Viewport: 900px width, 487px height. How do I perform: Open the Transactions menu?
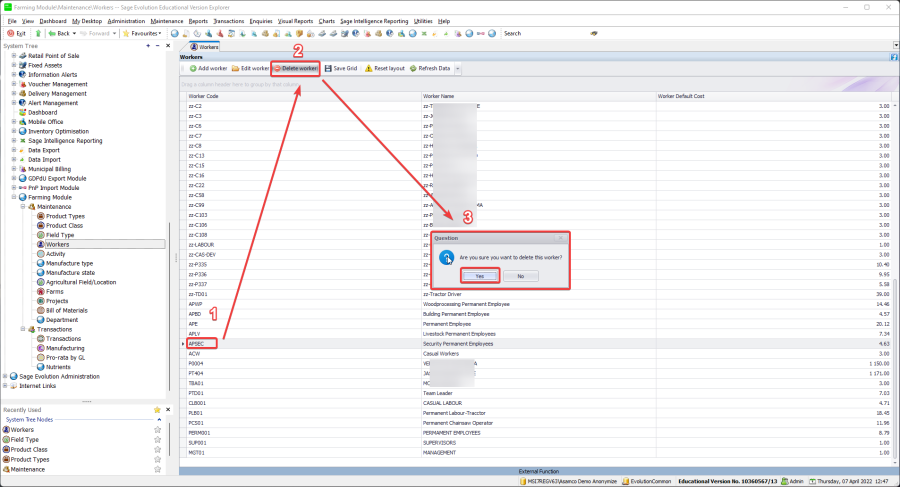229,20
